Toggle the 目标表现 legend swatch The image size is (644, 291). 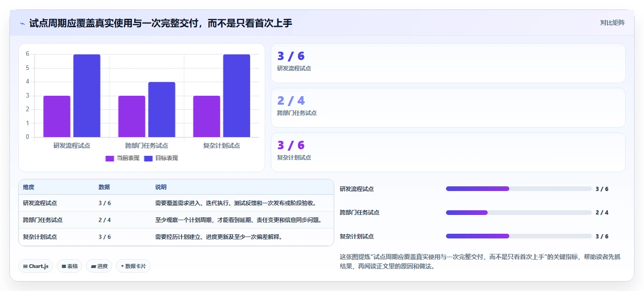148,159
